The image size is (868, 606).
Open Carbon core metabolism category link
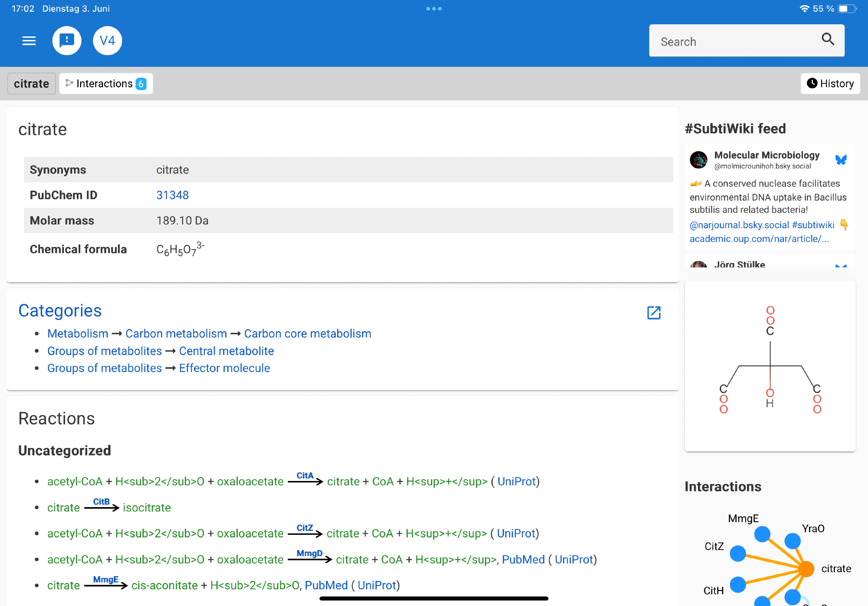pos(307,333)
